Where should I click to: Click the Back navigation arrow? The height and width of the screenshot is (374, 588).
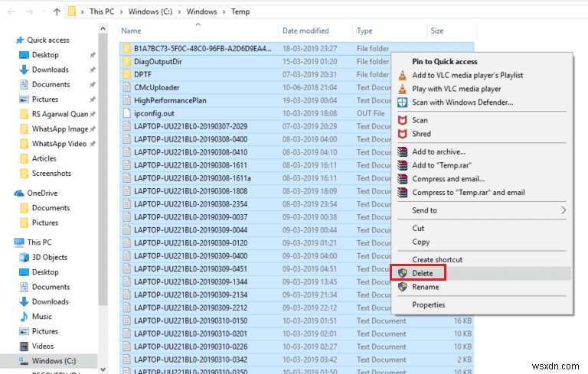[x=11, y=11]
